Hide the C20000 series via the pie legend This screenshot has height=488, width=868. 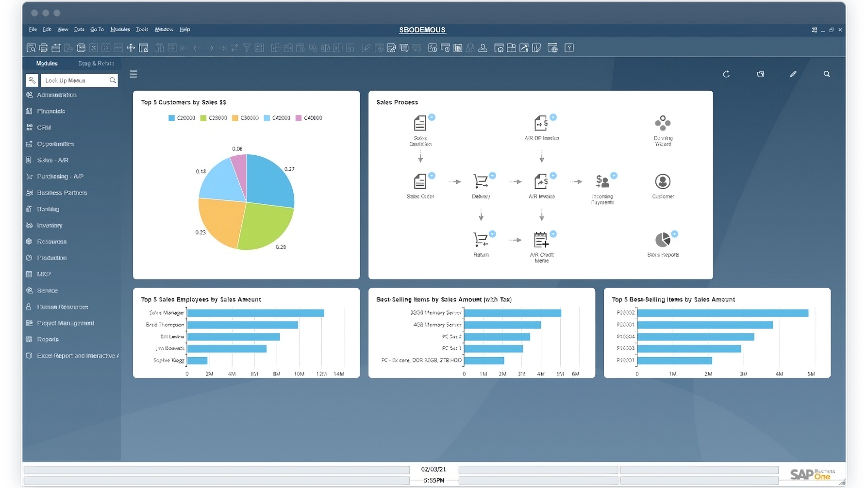(x=182, y=118)
